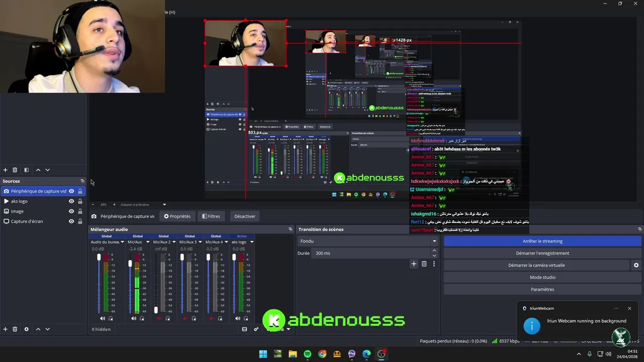Undock the Sources panel via its float icon
The height and width of the screenshot is (362, 644).
coord(83,181)
